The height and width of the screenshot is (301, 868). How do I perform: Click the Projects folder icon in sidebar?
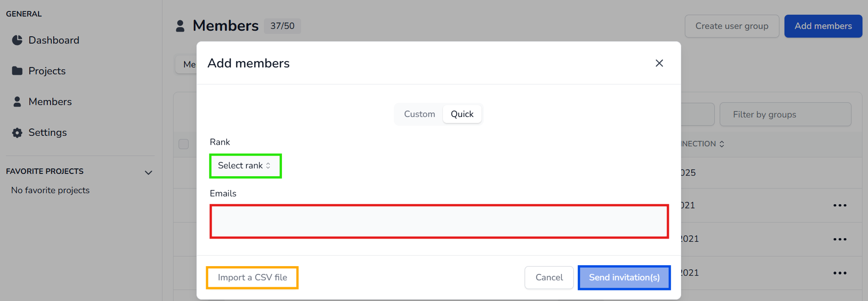pos(17,71)
